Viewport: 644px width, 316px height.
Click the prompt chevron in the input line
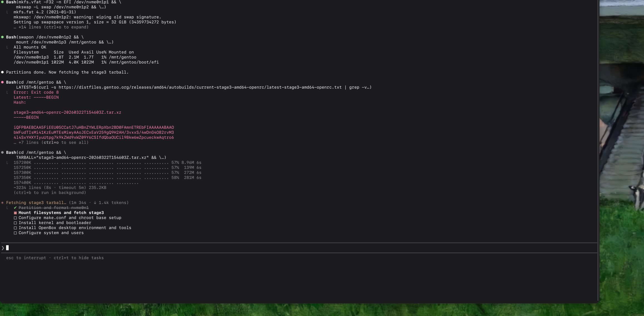3,248
